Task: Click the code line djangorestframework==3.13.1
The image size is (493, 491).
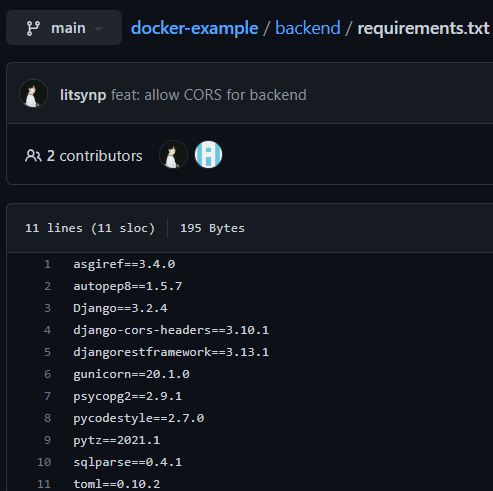Action: pos(171,352)
